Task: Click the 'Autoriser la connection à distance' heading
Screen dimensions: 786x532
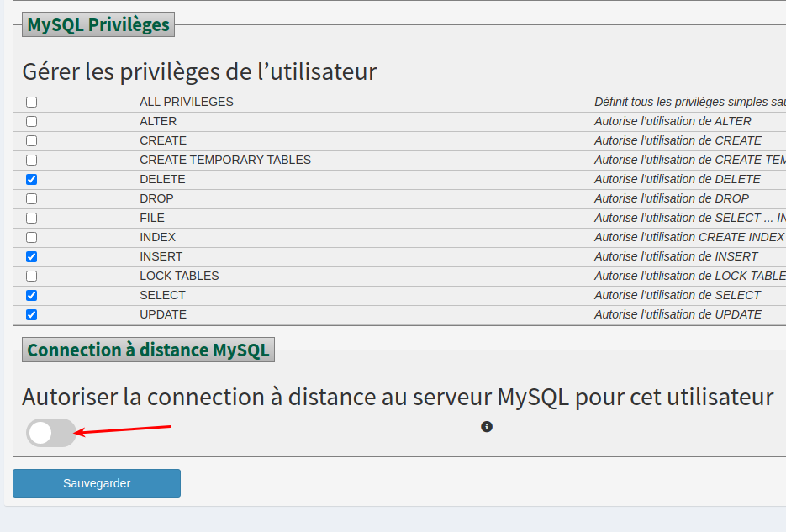Action: point(398,398)
